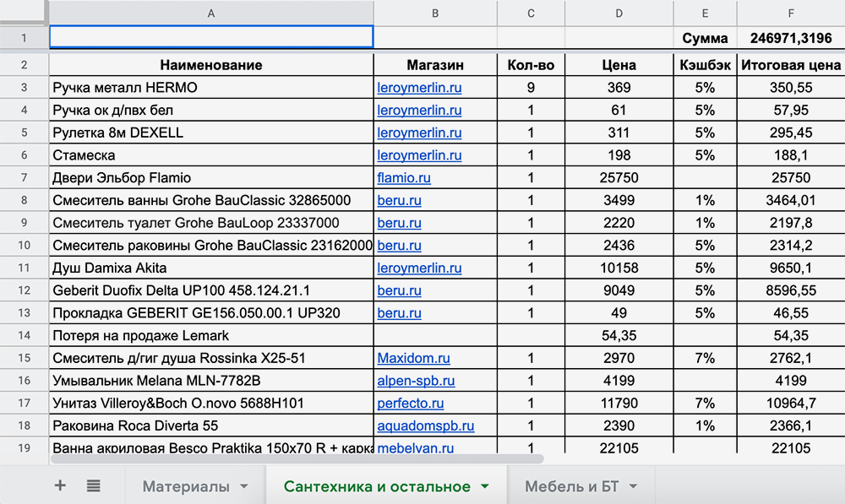The width and height of the screenshot is (845, 504).
Task: Select column B header
Action: [435, 13]
